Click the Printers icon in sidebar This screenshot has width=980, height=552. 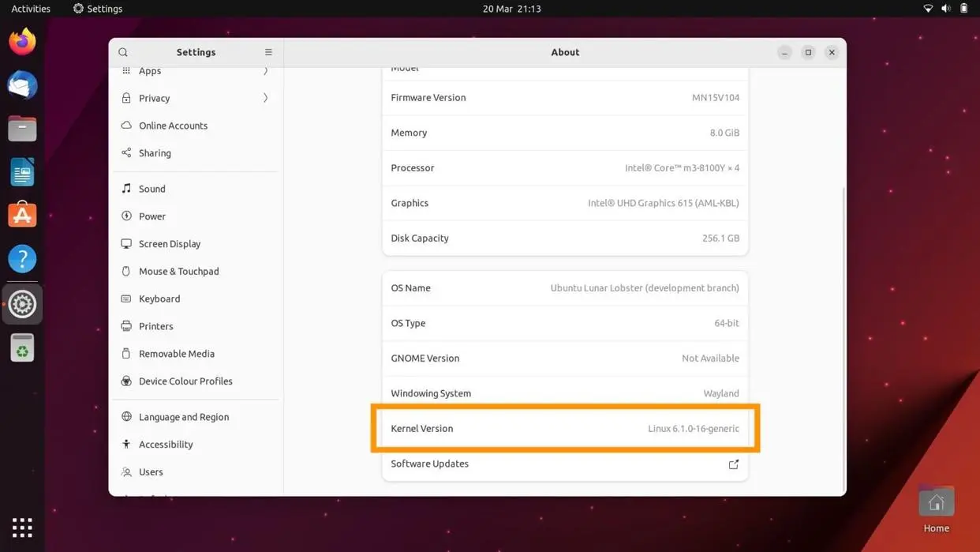point(126,326)
